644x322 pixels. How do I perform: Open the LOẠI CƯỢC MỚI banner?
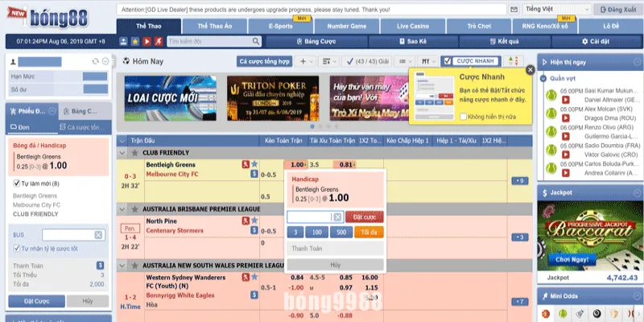(x=171, y=98)
